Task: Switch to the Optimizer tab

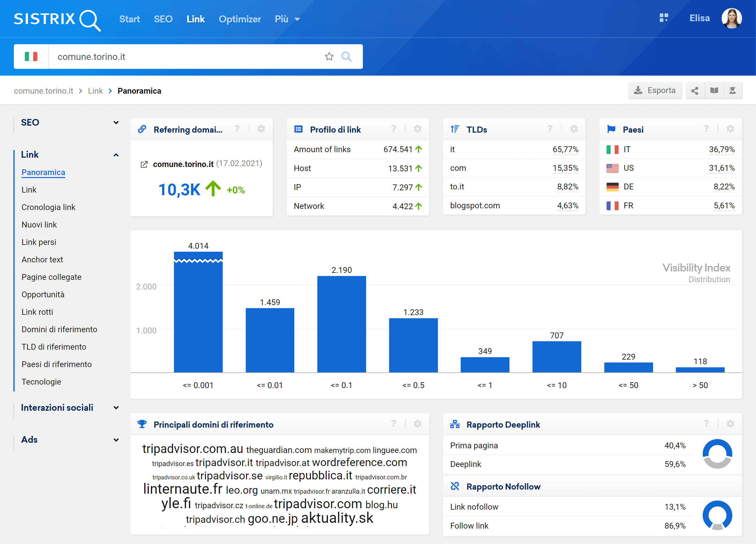Action: pos(239,19)
